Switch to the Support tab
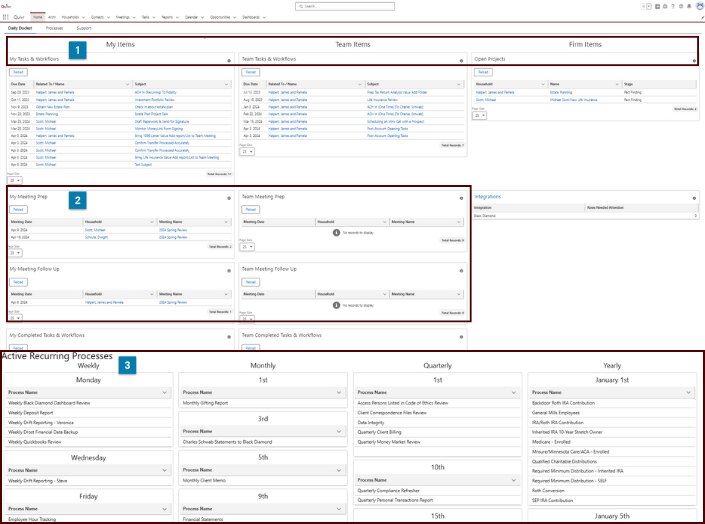This screenshot has height=524, width=705. point(84,28)
